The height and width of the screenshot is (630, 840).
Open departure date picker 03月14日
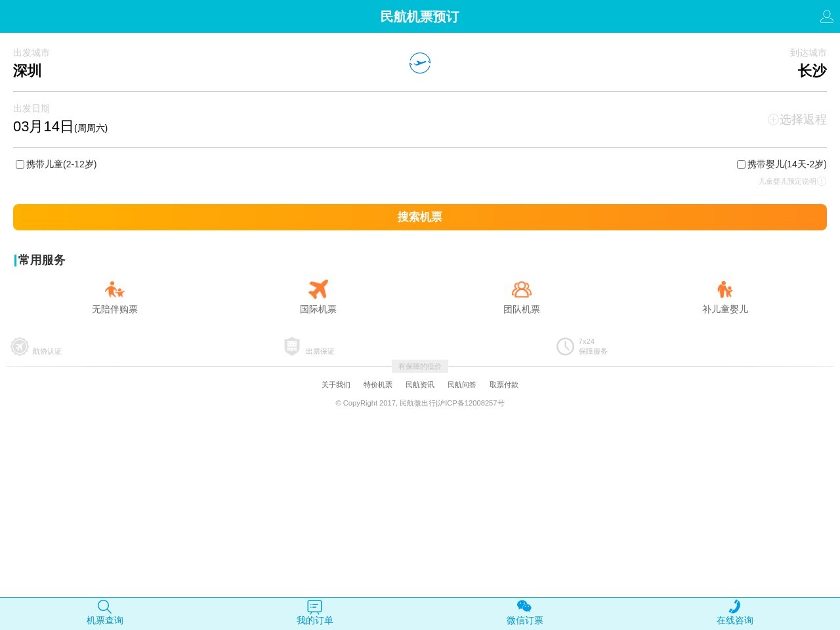click(x=43, y=127)
